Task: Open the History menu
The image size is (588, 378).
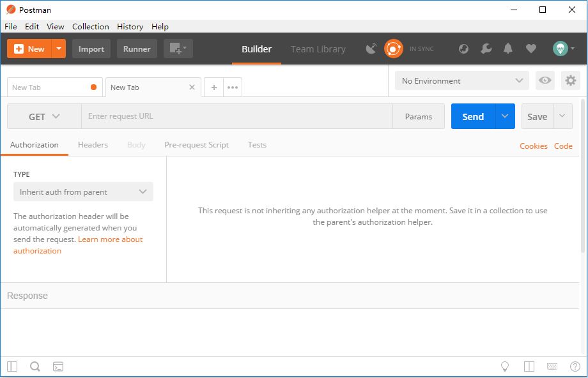Action: point(130,27)
